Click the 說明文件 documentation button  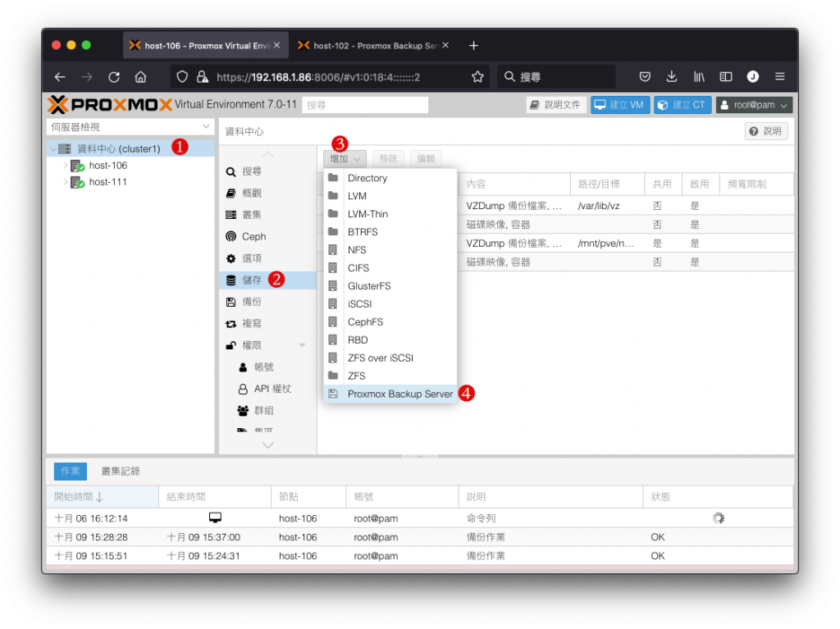click(x=556, y=105)
